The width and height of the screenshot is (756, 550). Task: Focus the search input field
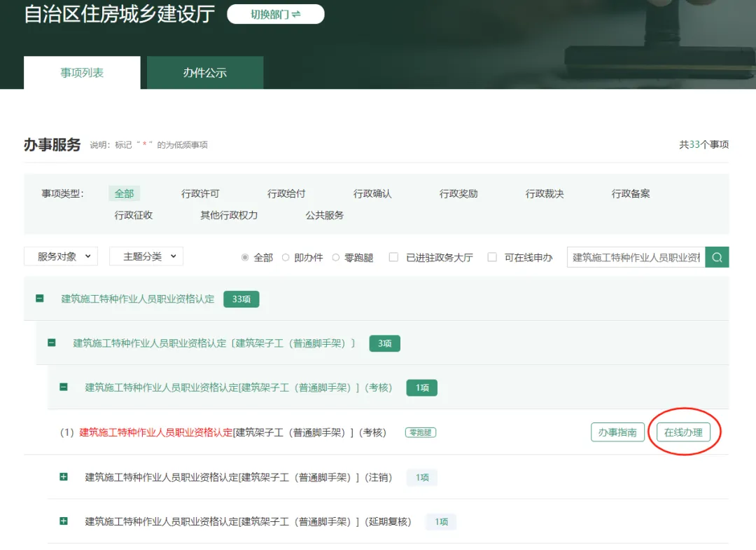pyautogui.click(x=636, y=257)
